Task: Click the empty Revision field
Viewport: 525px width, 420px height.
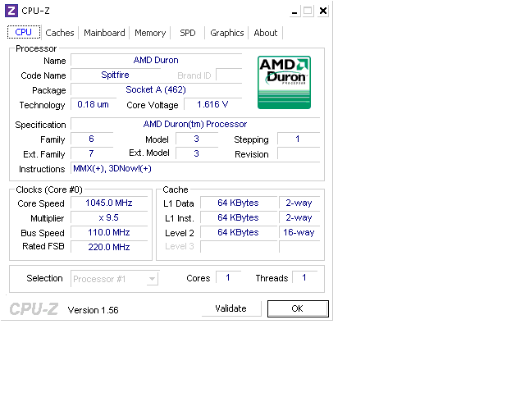Action: (299, 153)
